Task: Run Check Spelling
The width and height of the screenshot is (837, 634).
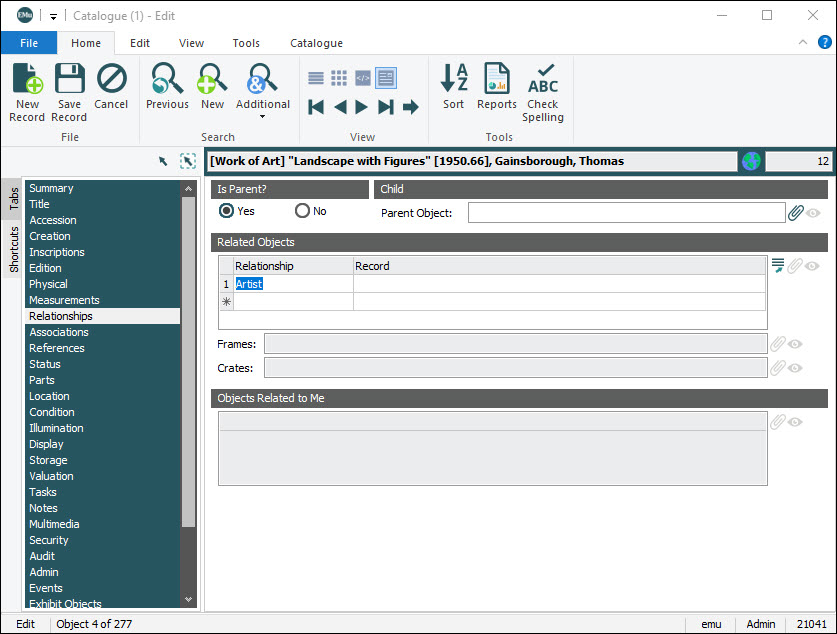Action: pos(543,81)
